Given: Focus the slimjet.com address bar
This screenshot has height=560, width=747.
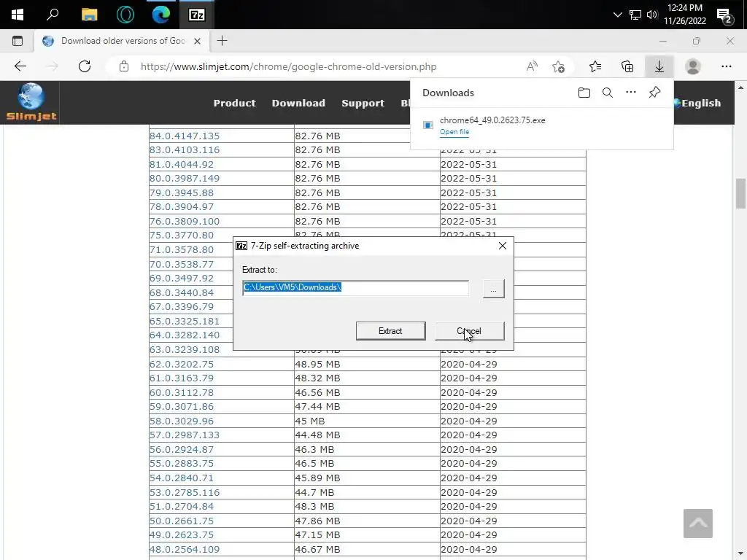Looking at the screenshot, I should (288, 66).
